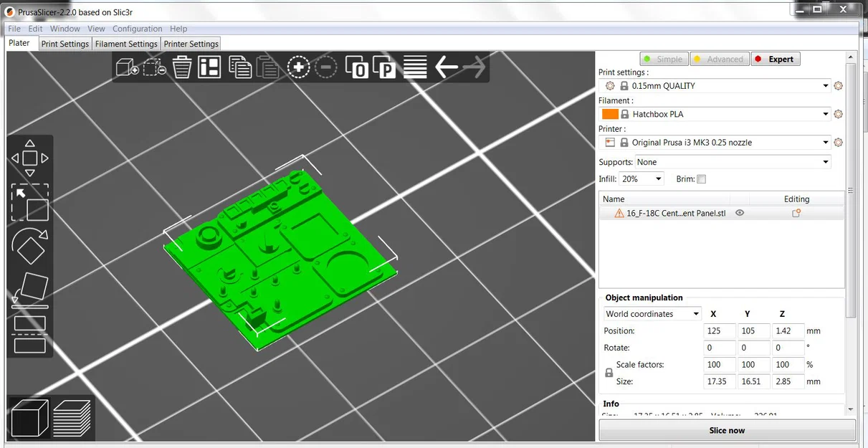This screenshot has height=448, width=868.
Task: Switch to the Plater tab
Action: click(19, 43)
